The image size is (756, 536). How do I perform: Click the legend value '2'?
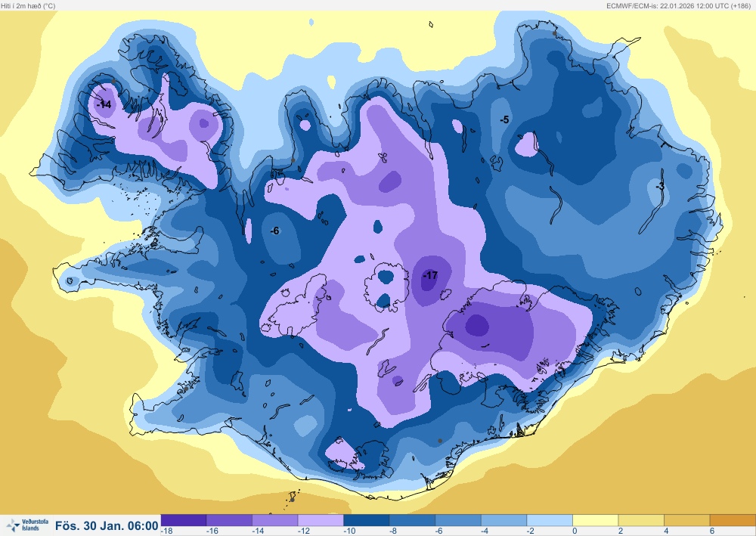click(x=621, y=531)
